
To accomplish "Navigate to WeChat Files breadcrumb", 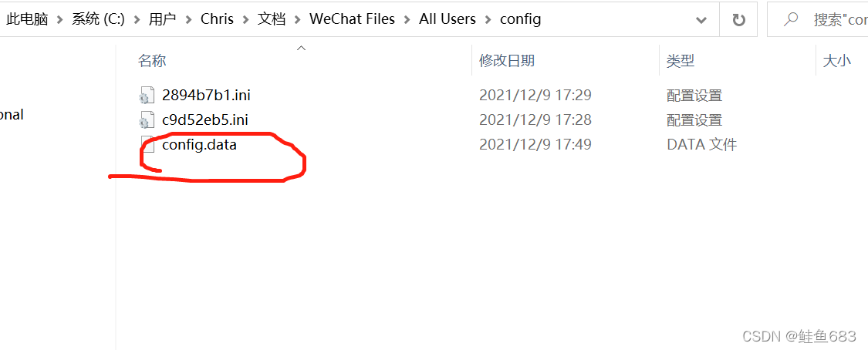I will coord(352,19).
